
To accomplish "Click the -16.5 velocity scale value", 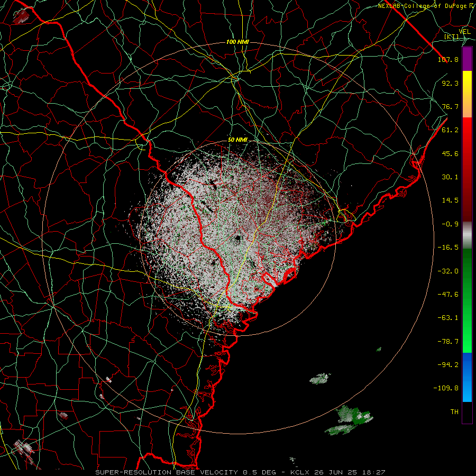I will (x=448, y=248).
